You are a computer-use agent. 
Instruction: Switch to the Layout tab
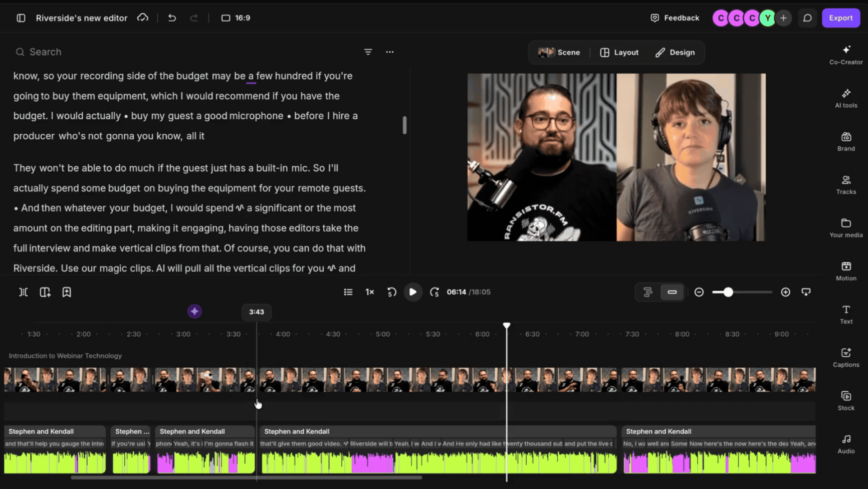pyautogui.click(x=619, y=53)
